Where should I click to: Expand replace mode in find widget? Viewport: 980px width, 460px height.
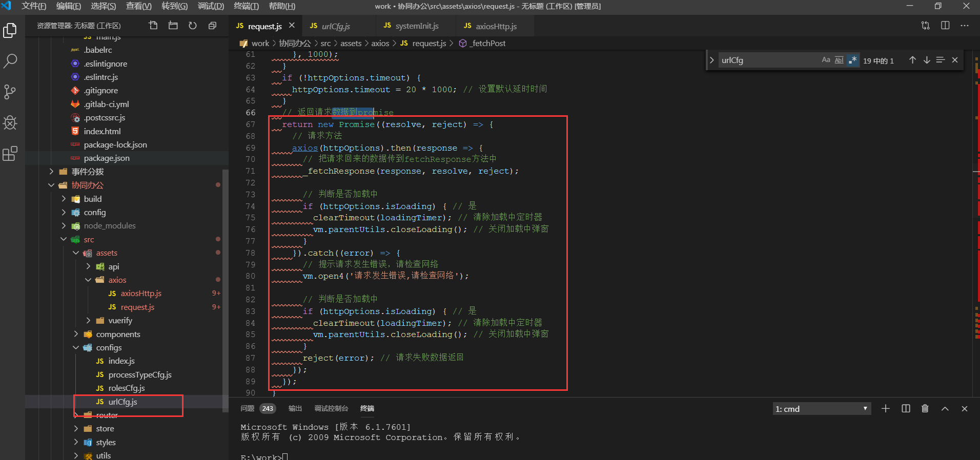711,60
